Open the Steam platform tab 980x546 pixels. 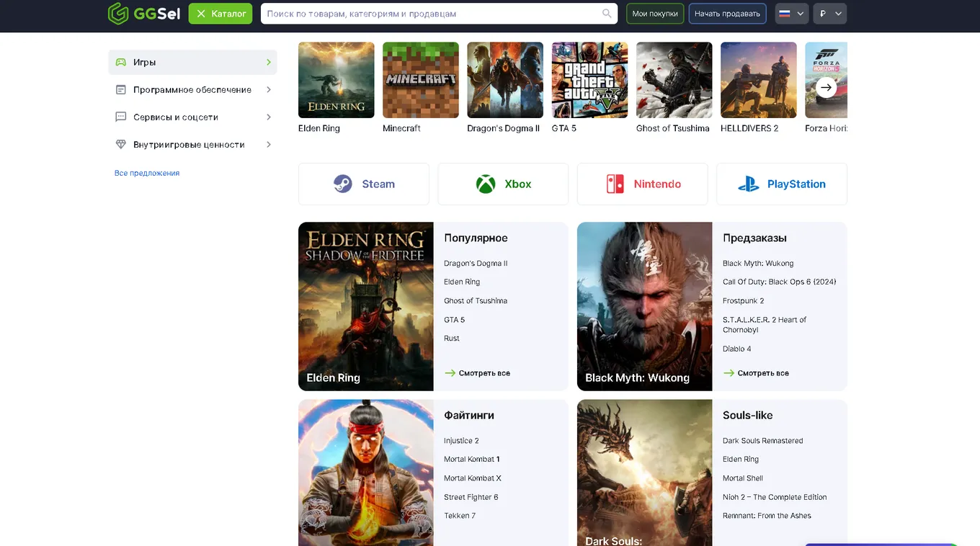[x=364, y=184]
